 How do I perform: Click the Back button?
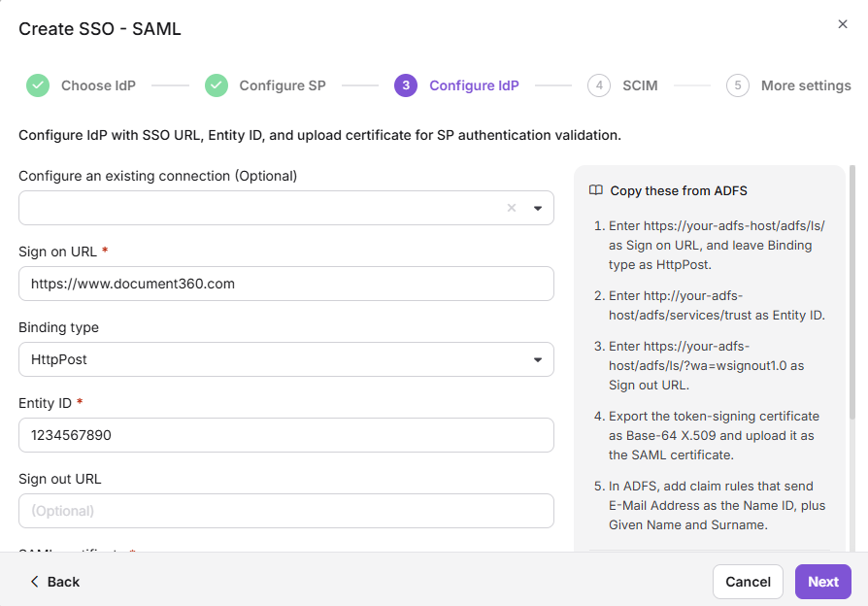(x=54, y=582)
